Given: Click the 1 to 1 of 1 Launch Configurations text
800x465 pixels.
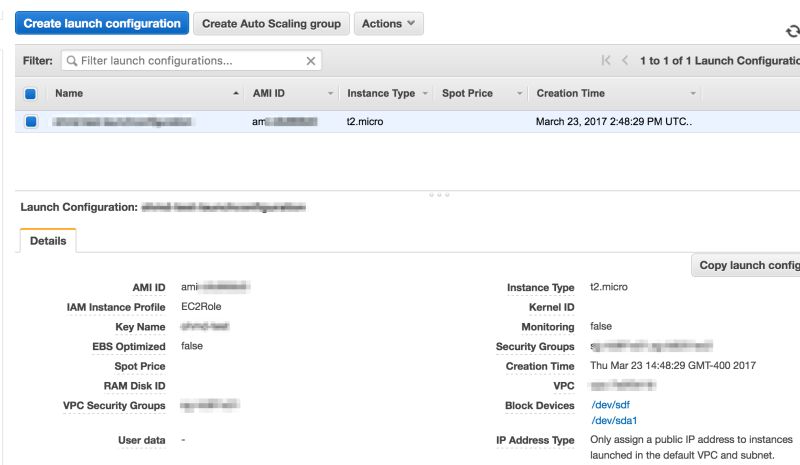Looking at the screenshot, I should point(720,60).
